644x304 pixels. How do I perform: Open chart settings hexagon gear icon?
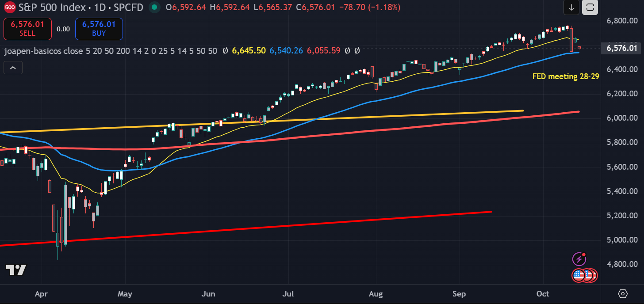pos(623,294)
